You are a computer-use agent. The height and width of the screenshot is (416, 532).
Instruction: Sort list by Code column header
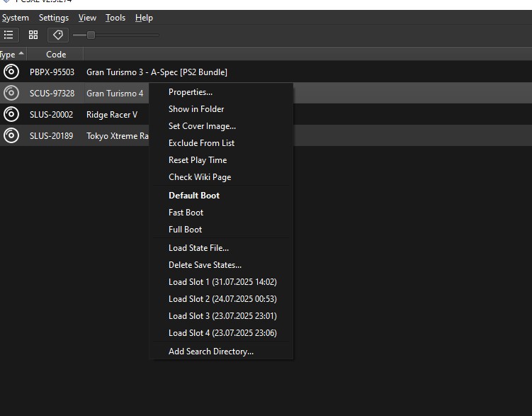pos(55,55)
